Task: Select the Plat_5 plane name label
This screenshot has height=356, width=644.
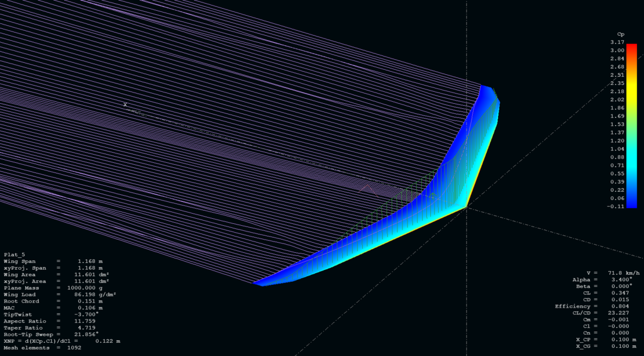Action: pyautogui.click(x=14, y=254)
